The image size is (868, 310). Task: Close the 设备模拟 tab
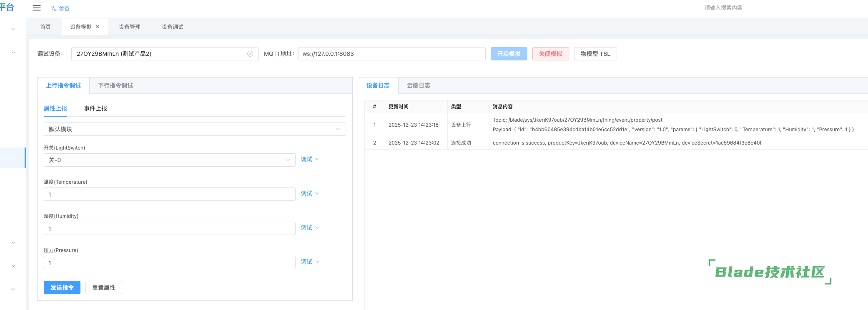tap(98, 27)
